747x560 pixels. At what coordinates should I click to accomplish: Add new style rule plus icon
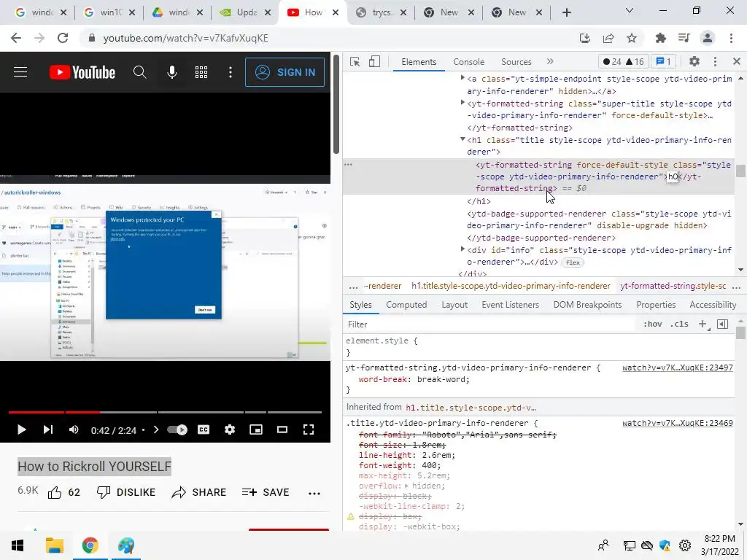(703, 324)
